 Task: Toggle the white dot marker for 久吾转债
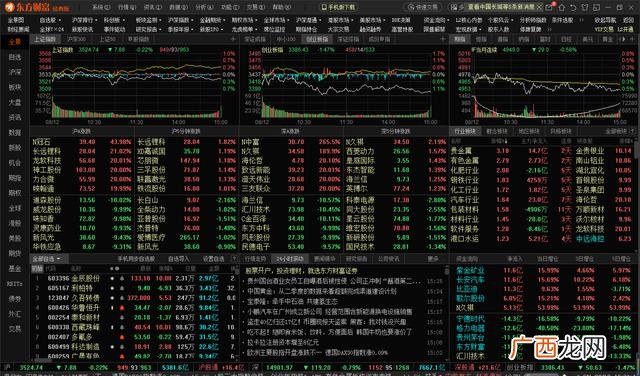click(x=112, y=298)
